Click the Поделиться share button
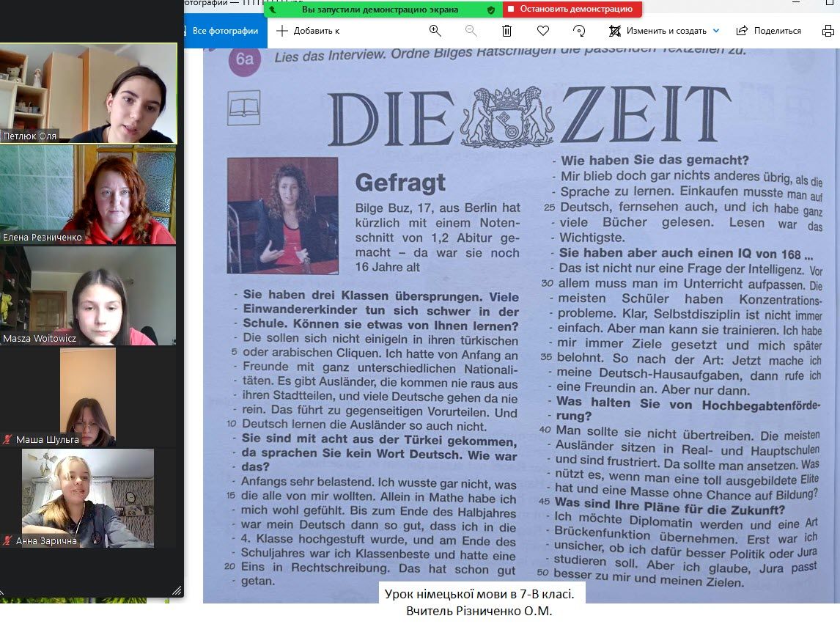Image resolution: width=840 pixels, height=624 pixels. point(769,31)
